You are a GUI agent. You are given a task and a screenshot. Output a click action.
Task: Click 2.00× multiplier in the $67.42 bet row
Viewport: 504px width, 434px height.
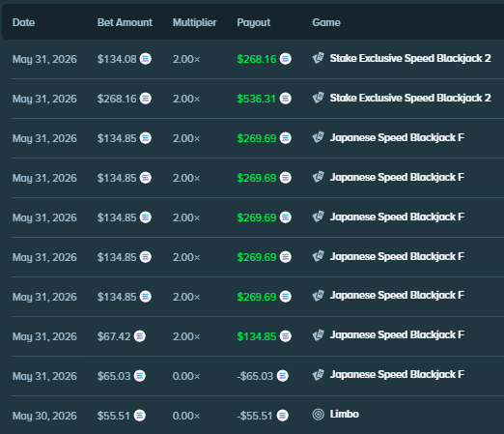186,336
